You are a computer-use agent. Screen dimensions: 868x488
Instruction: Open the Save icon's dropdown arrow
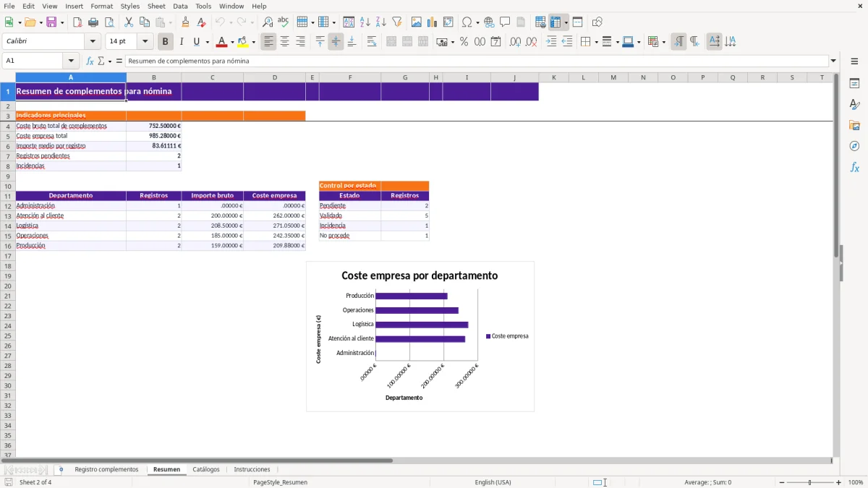tap(62, 22)
